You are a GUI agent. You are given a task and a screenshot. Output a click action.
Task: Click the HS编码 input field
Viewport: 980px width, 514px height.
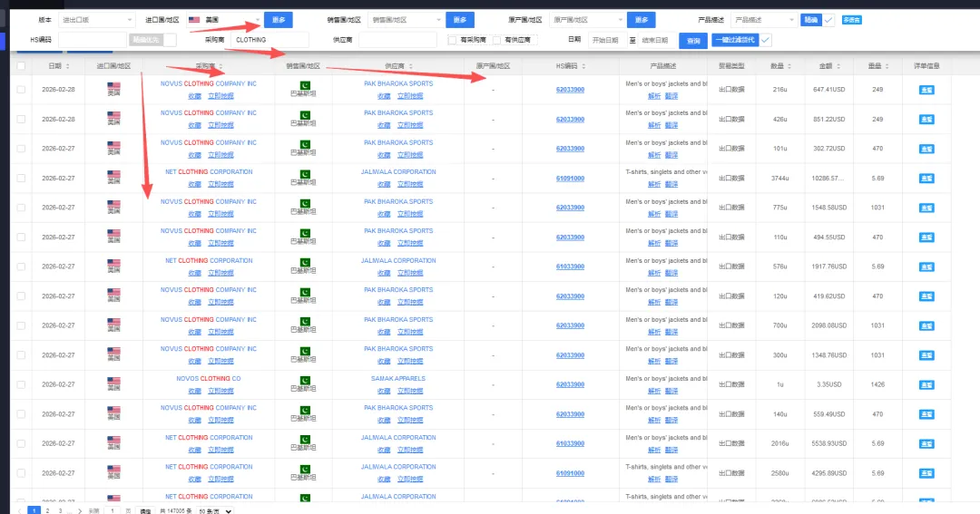(x=93, y=40)
